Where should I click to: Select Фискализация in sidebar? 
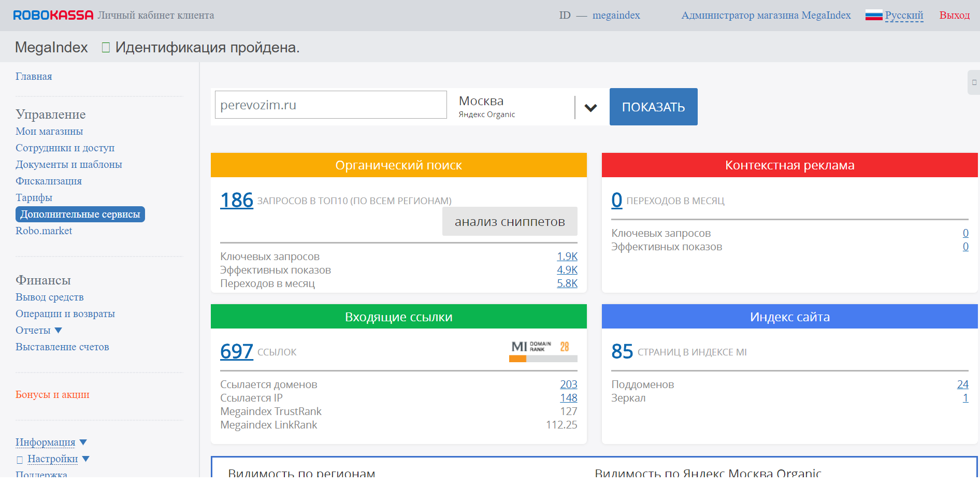click(x=49, y=181)
